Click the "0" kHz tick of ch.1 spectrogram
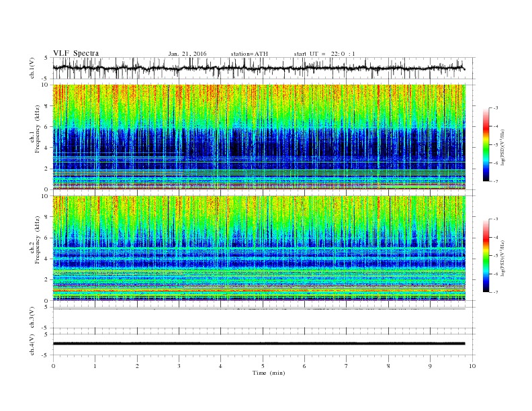 (x=47, y=189)
